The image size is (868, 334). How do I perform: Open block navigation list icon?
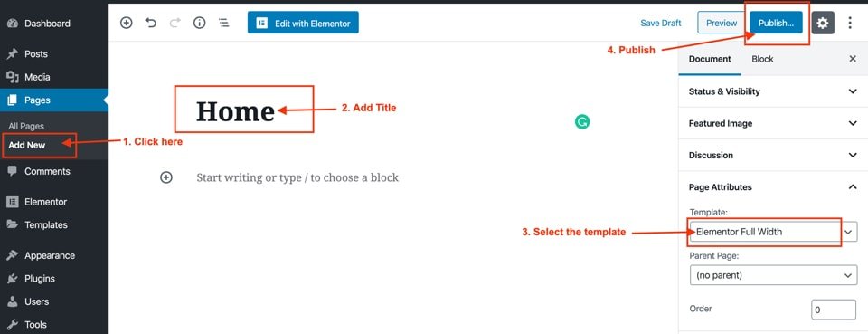coord(223,23)
